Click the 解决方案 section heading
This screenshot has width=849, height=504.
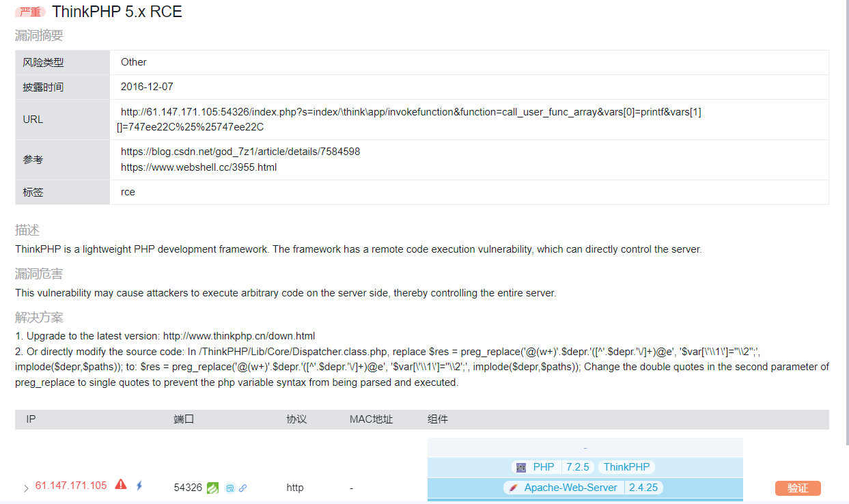39,318
